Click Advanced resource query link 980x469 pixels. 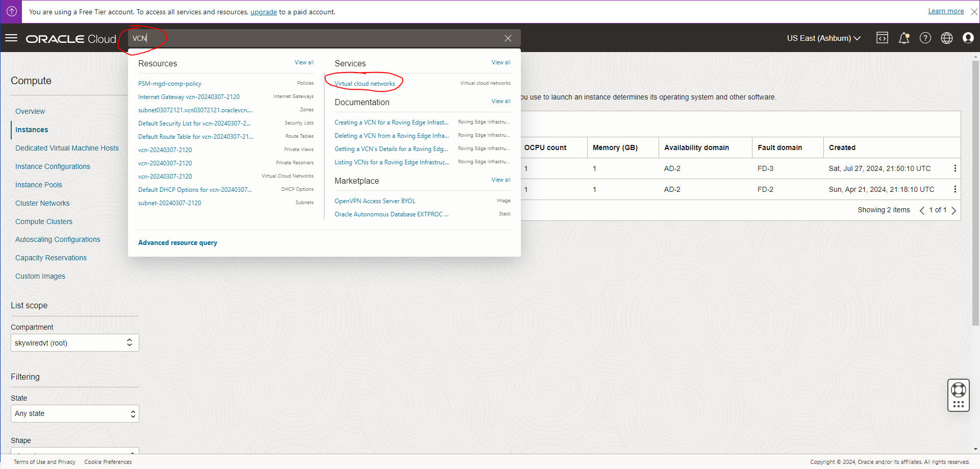(178, 243)
